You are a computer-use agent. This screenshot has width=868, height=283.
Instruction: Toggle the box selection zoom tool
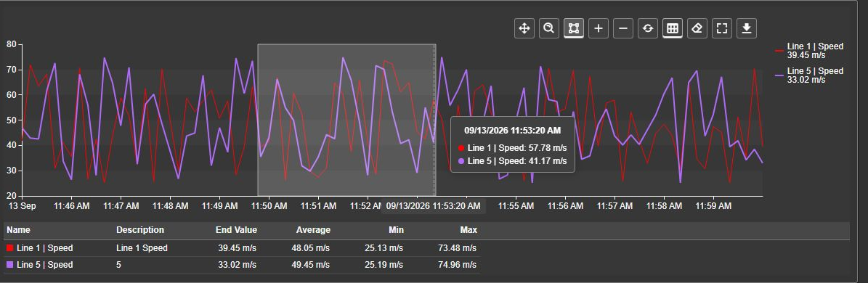coord(574,28)
